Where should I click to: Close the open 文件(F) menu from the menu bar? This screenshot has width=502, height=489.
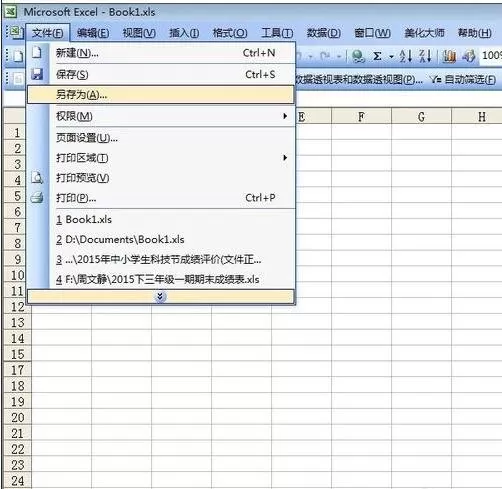pos(48,33)
